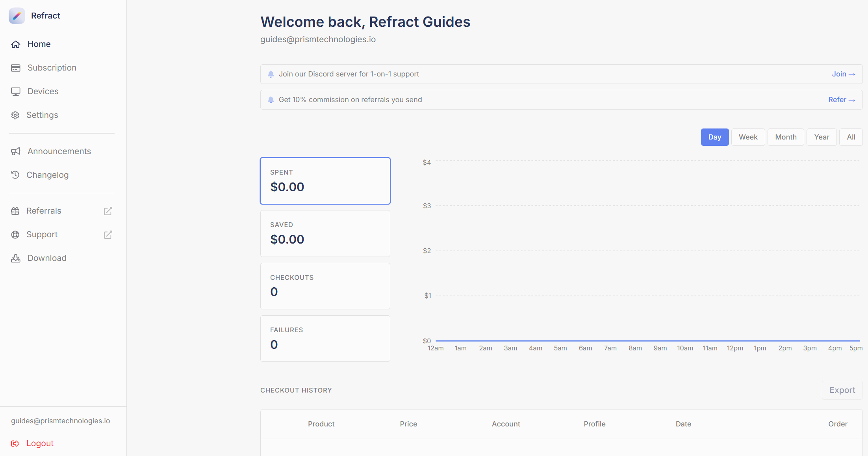The width and height of the screenshot is (868, 456).
Task: Click bell icon on referrals commission banner
Action: [271, 100]
